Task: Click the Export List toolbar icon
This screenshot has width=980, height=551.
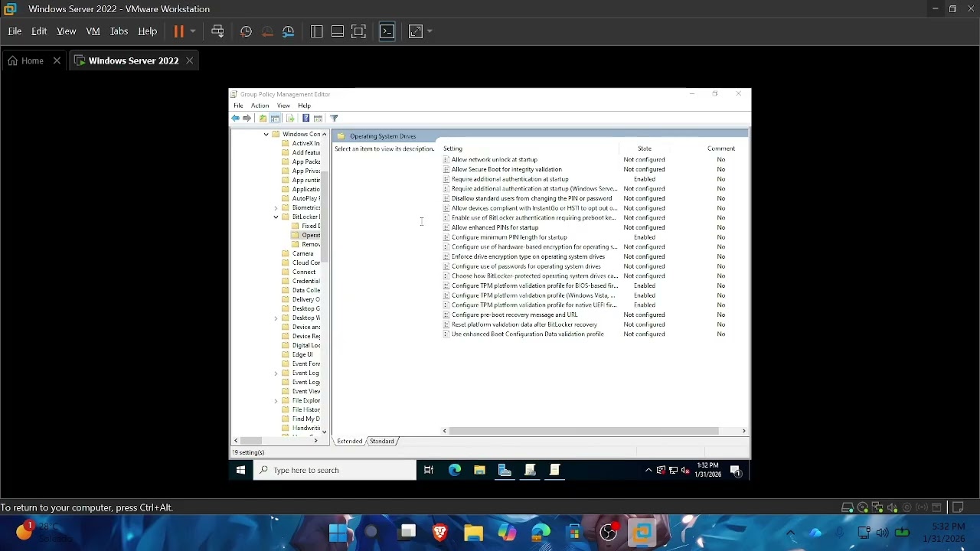Action: (290, 118)
